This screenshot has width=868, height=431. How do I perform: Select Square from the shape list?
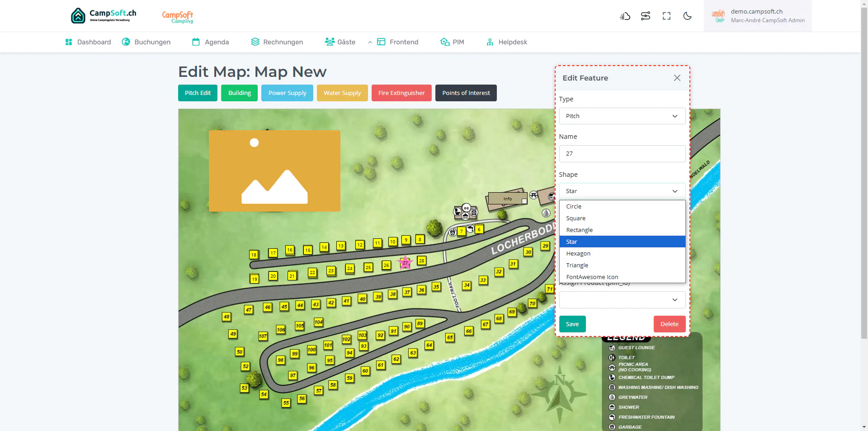tap(622, 218)
